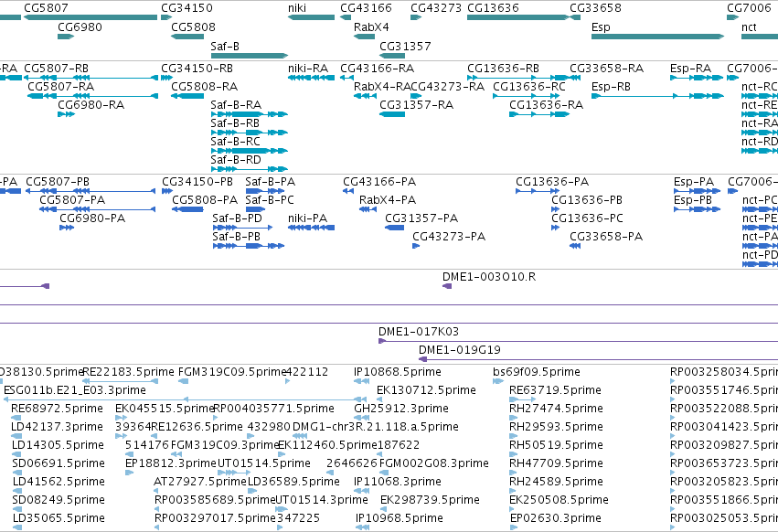Select the CG5807-PA protein feature

point(98,209)
